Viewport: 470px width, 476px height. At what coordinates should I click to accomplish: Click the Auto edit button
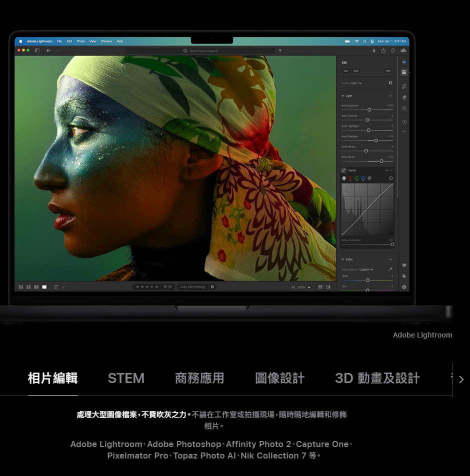[x=345, y=71]
